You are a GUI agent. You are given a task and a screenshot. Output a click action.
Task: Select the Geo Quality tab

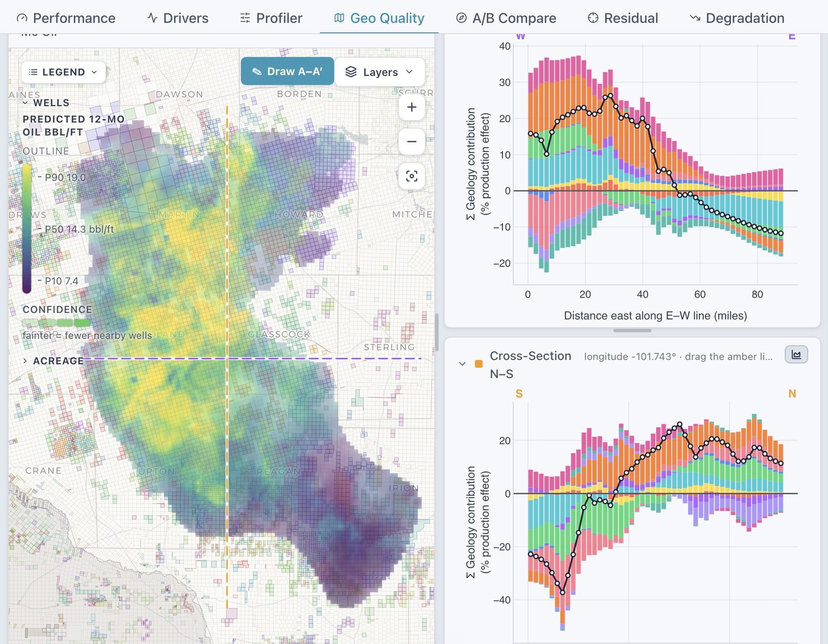click(379, 18)
